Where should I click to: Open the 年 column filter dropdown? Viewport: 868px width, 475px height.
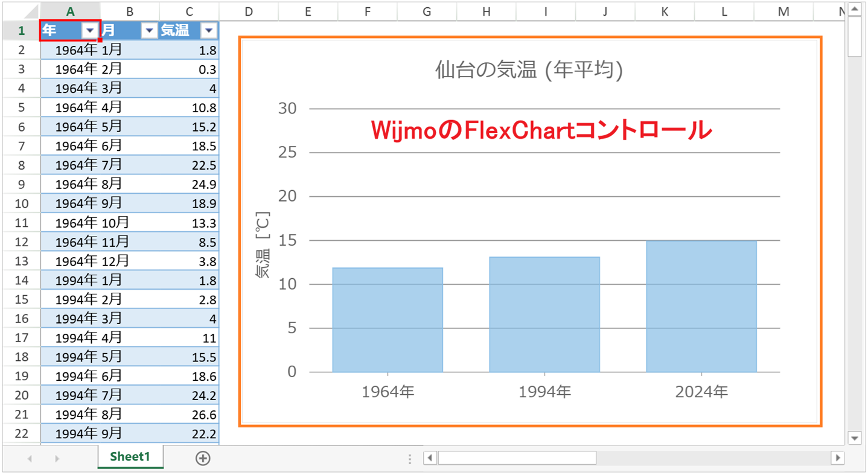90,31
